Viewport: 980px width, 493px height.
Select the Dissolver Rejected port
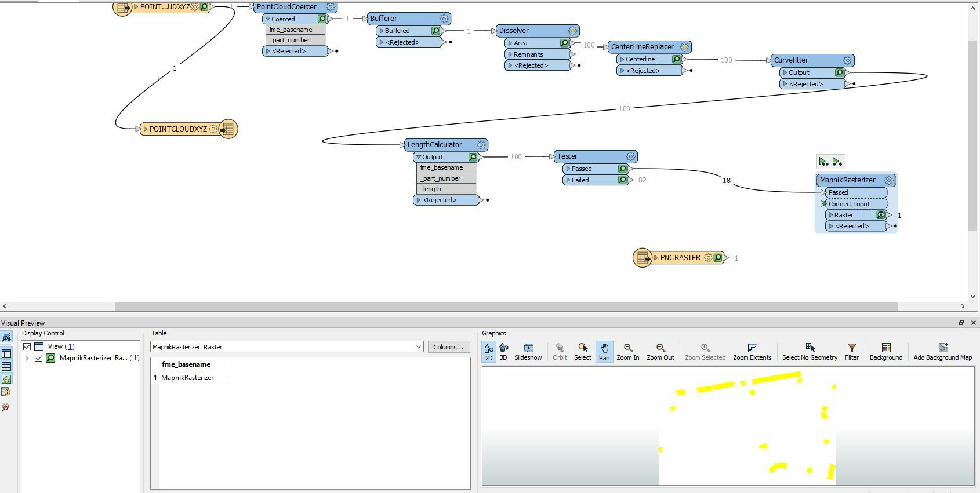[538, 65]
